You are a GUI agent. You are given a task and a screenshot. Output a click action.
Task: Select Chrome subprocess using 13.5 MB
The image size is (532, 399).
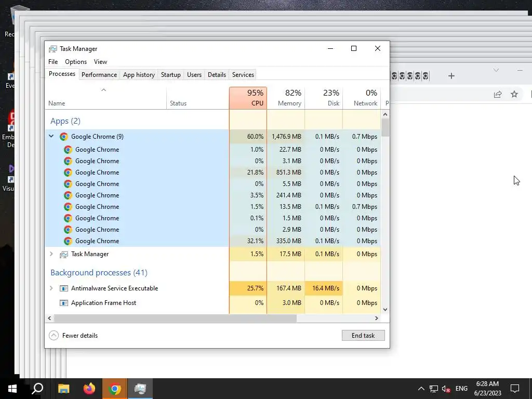212,207
